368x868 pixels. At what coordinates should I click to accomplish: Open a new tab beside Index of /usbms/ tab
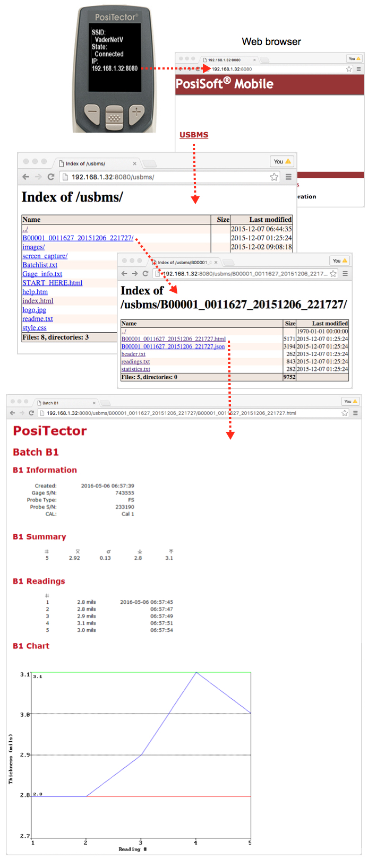pos(150,163)
